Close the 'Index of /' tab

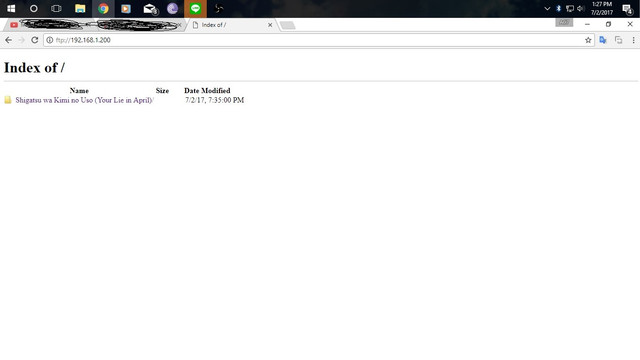pos(270,25)
